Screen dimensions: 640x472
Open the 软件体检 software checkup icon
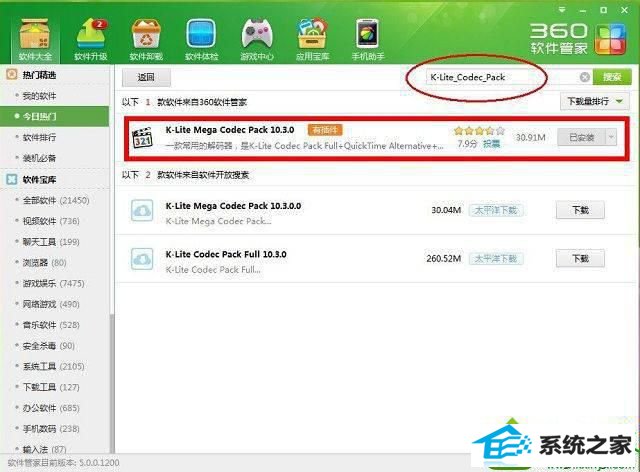click(x=201, y=40)
